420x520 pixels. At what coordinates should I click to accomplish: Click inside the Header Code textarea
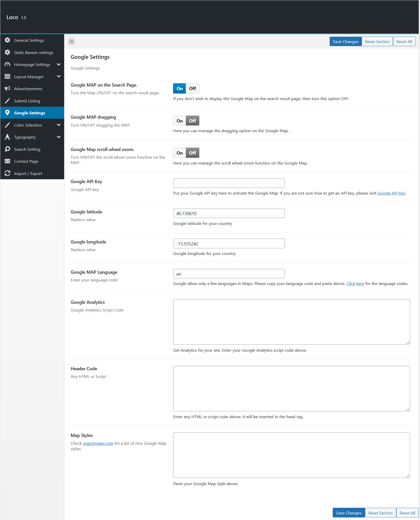(291, 389)
